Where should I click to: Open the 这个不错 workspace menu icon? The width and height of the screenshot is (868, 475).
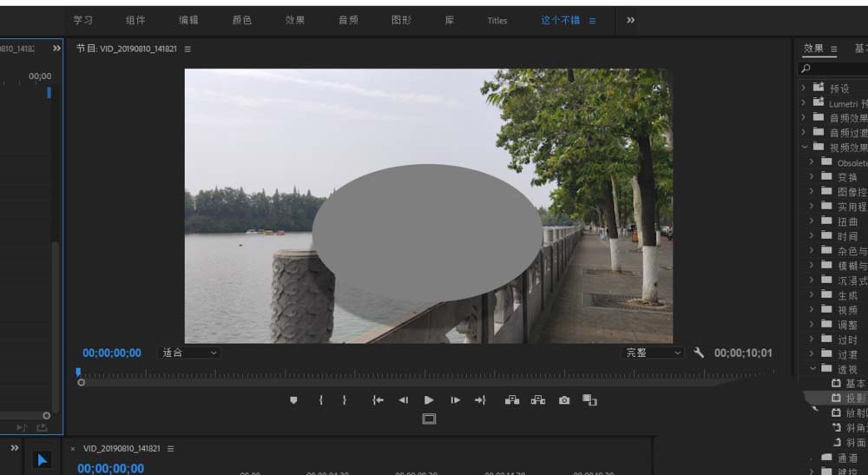pyautogui.click(x=592, y=21)
